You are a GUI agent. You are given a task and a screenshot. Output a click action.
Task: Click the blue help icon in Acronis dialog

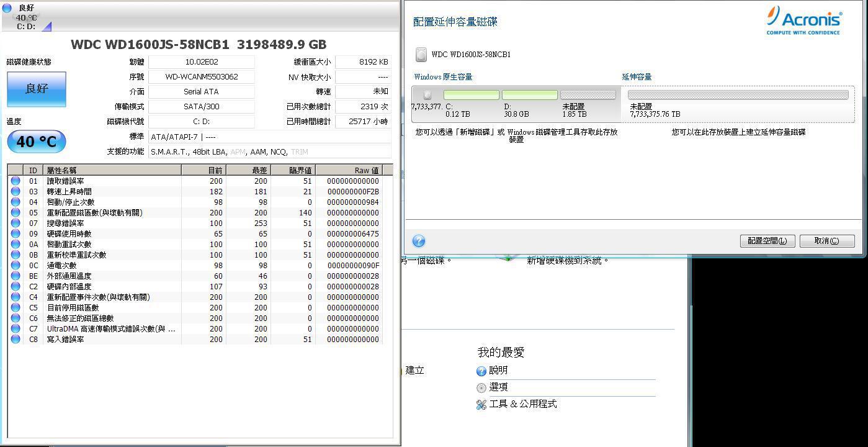point(419,241)
